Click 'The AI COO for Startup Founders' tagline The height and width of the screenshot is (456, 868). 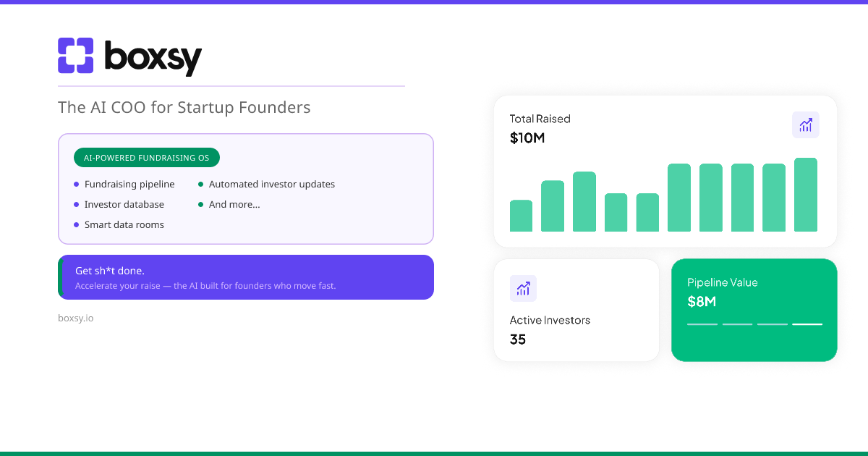point(184,108)
